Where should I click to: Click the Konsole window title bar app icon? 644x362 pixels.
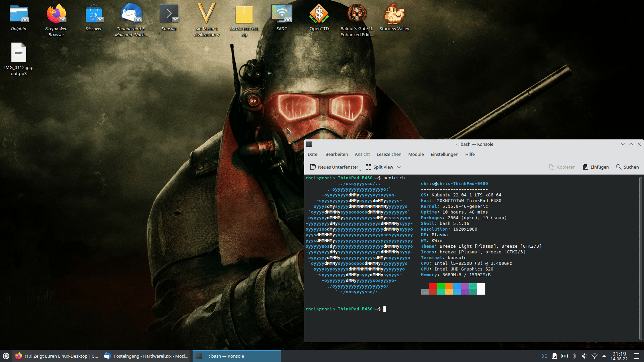click(x=309, y=144)
